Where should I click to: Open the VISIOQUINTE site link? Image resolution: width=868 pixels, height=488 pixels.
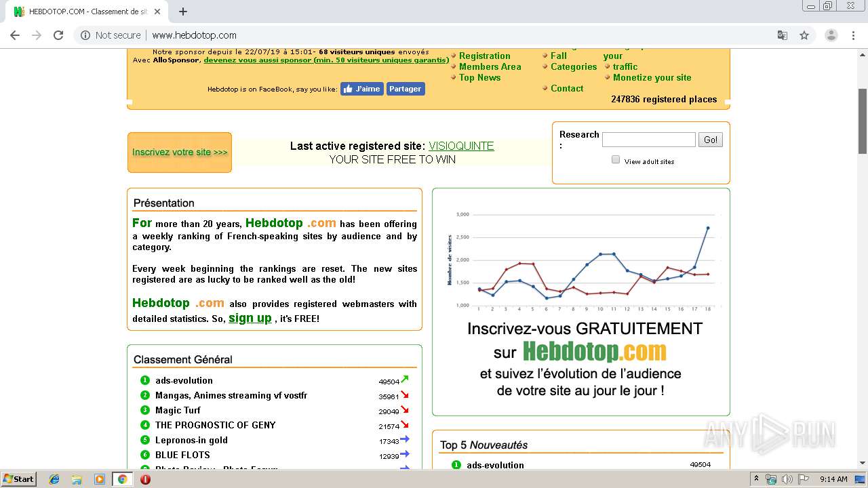coord(461,146)
